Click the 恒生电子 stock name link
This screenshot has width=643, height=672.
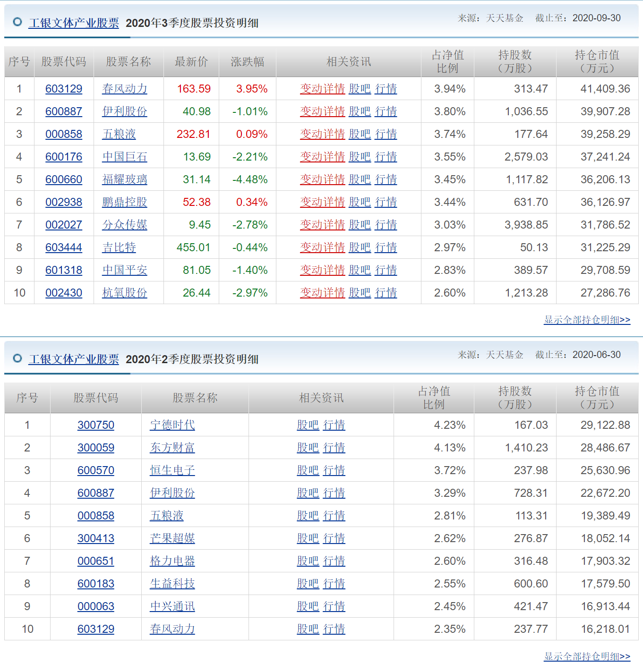pyautogui.click(x=172, y=470)
